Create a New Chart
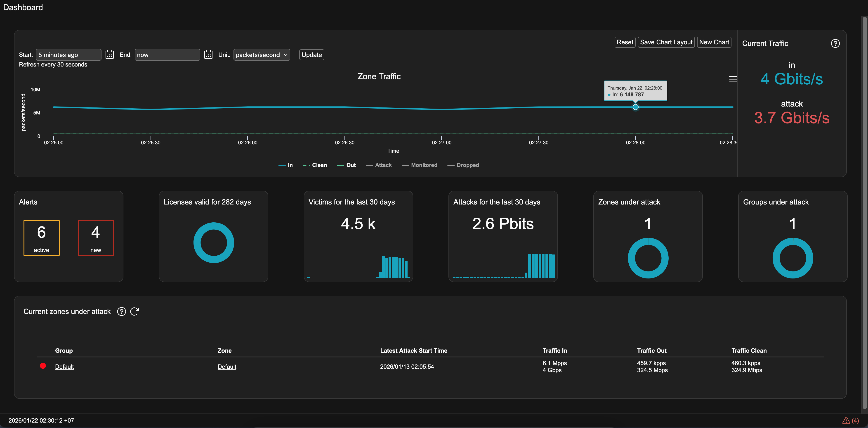Screen dimensions: 868x428 coord(714,42)
